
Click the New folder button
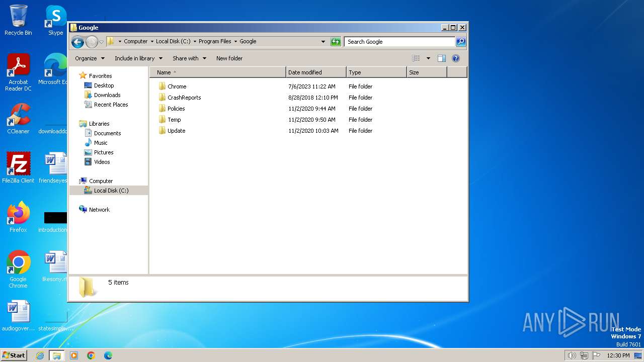pos(229,58)
